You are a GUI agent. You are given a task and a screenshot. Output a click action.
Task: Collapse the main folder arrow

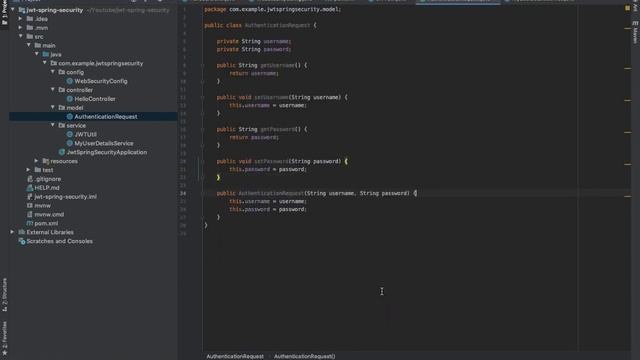click(29, 45)
